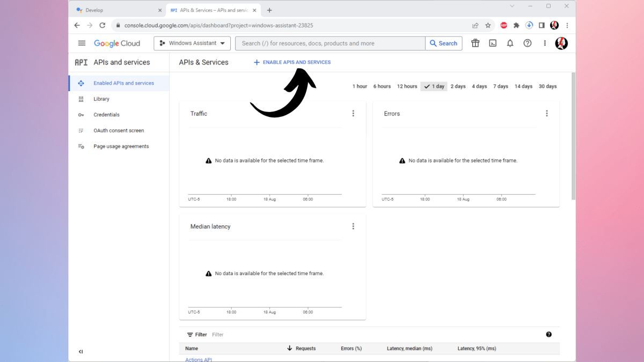This screenshot has height=362, width=644.
Task: Open the Google Cloud hamburger navigation menu
Action: point(82,43)
